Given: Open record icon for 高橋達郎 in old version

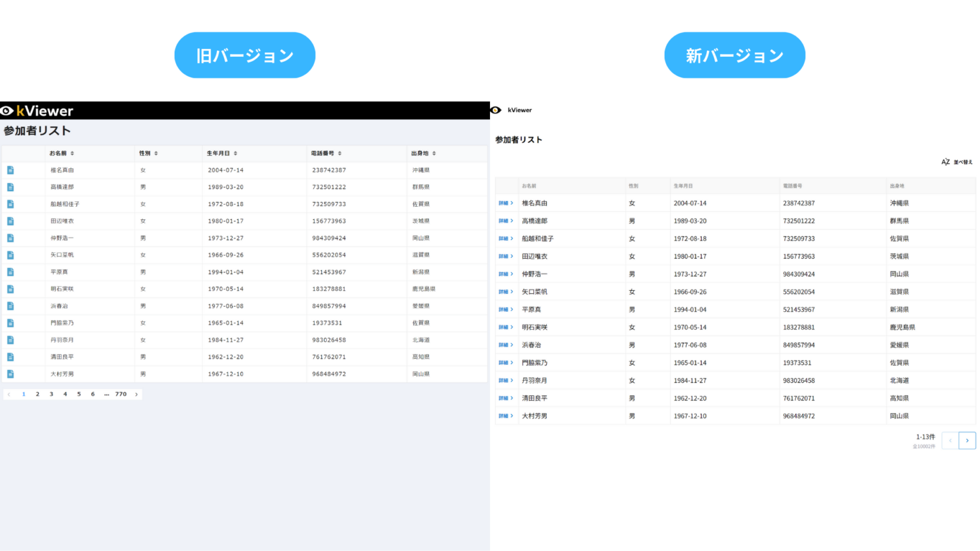Looking at the screenshot, I should click(10, 187).
